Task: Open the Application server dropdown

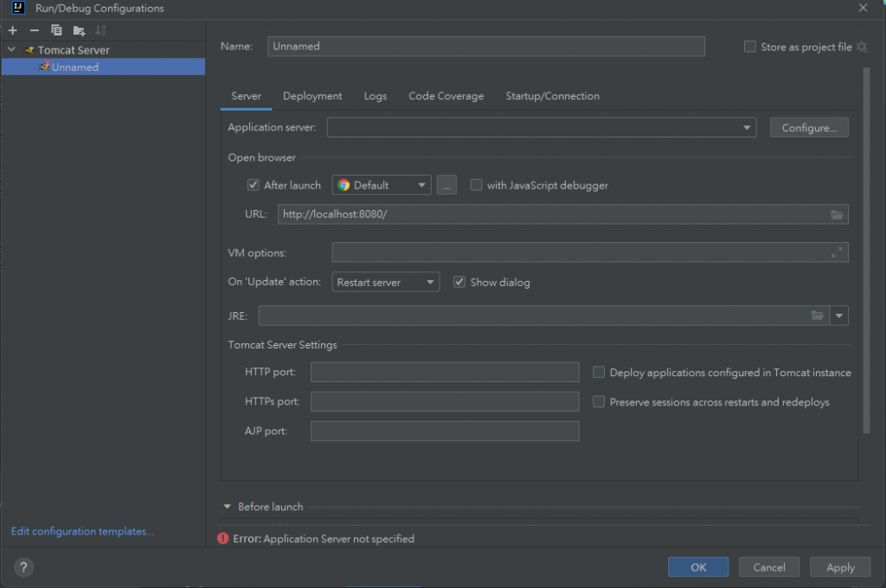Action: pyautogui.click(x=748, y=128)
